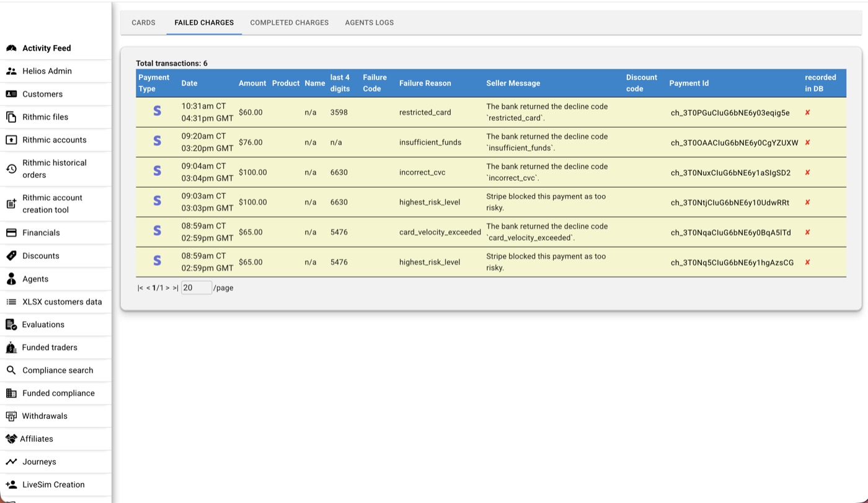Click the Discounts tag icon
This screenshot has height=503, width=868.
point(11,256)
